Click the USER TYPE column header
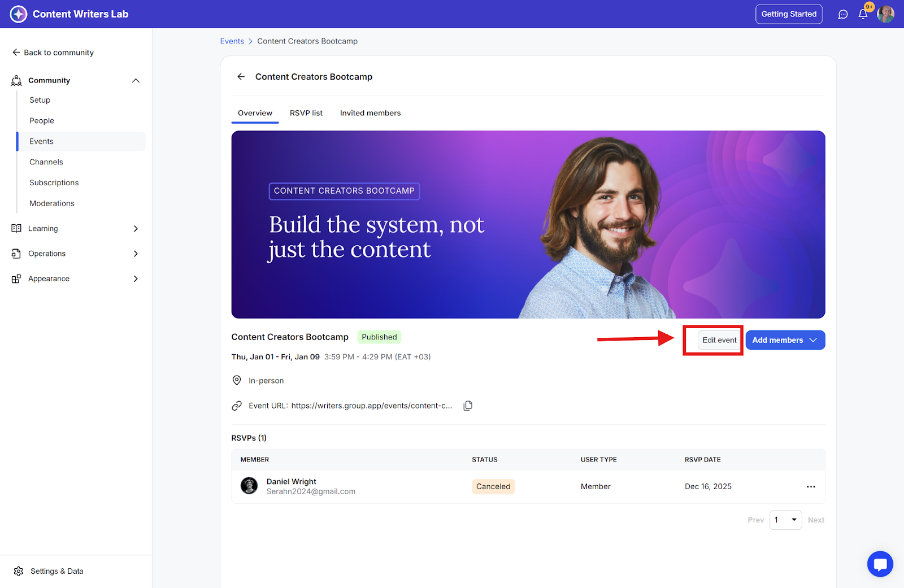The height and width of the screenshot is (588, 904). pyautogui.click(x=599, y=460)
